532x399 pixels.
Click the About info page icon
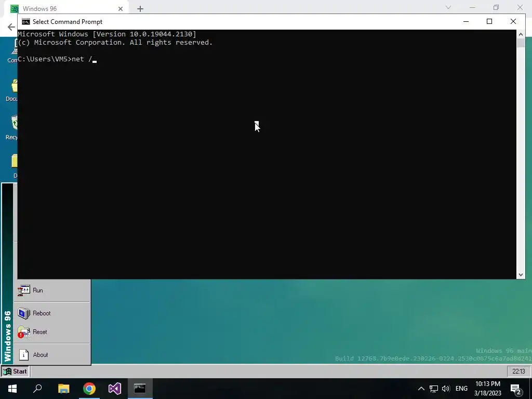coord(24,355)
